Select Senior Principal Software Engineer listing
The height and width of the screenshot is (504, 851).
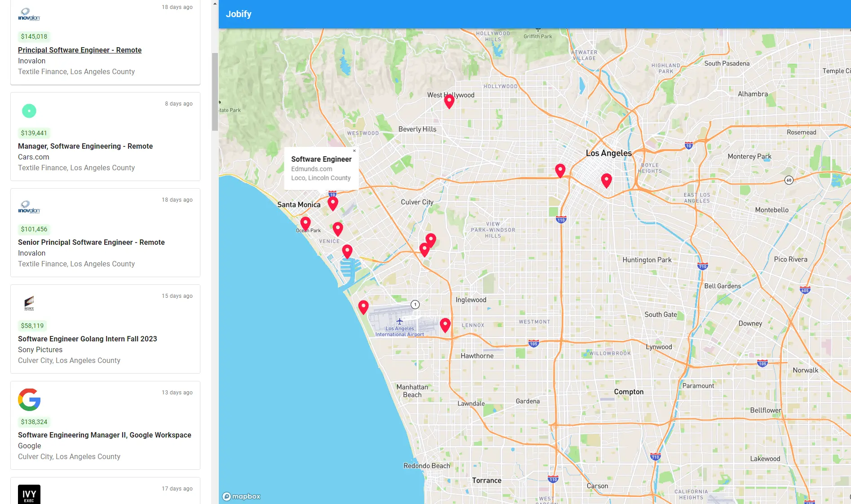pyautogui.click(x=91, y=242)
